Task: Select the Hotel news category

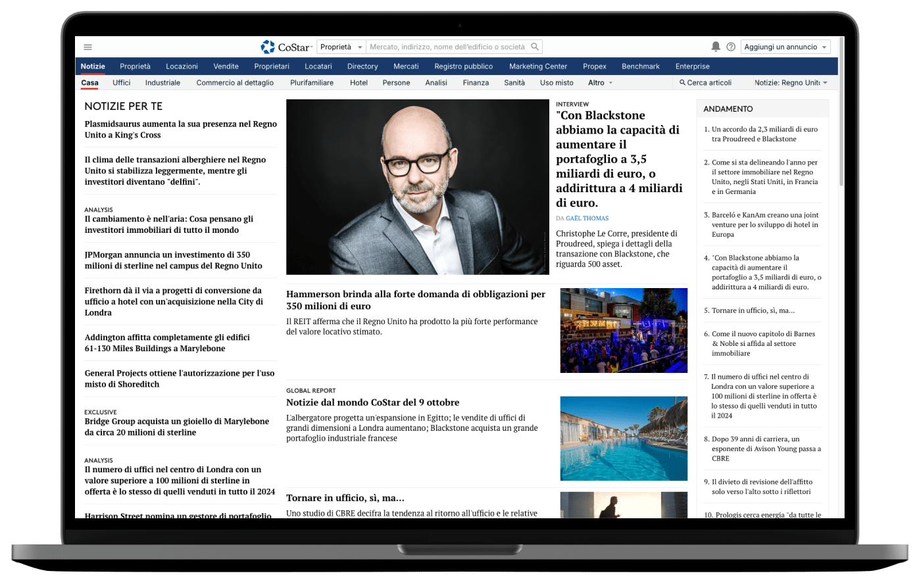Action: click(x=359, y=83)
